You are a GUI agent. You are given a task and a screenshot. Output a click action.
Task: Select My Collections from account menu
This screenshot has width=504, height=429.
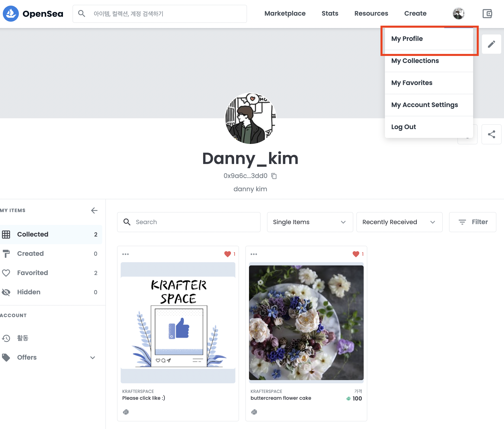(415, 61)
